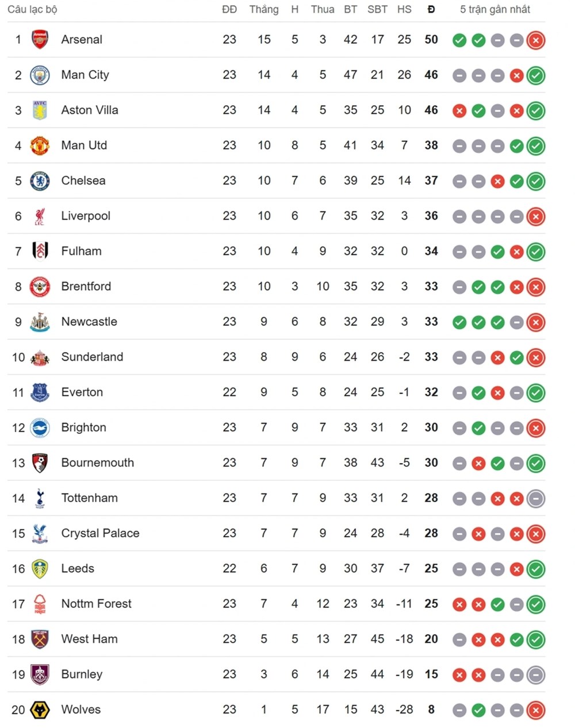Click the Nottm Forest team name
The width and height of the screenshot is (575, 728).
click(96, 604)
